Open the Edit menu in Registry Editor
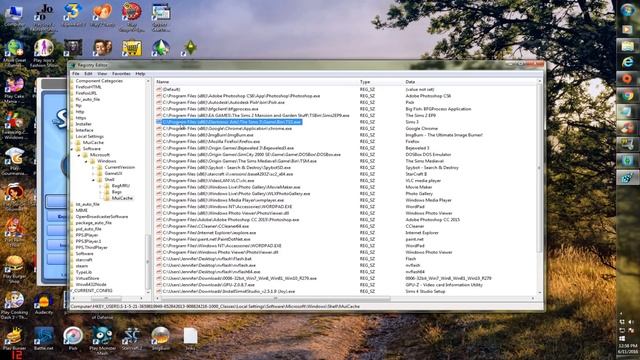Screen dimensions: 640x360 pyautogui.click(x=88, y=74)
